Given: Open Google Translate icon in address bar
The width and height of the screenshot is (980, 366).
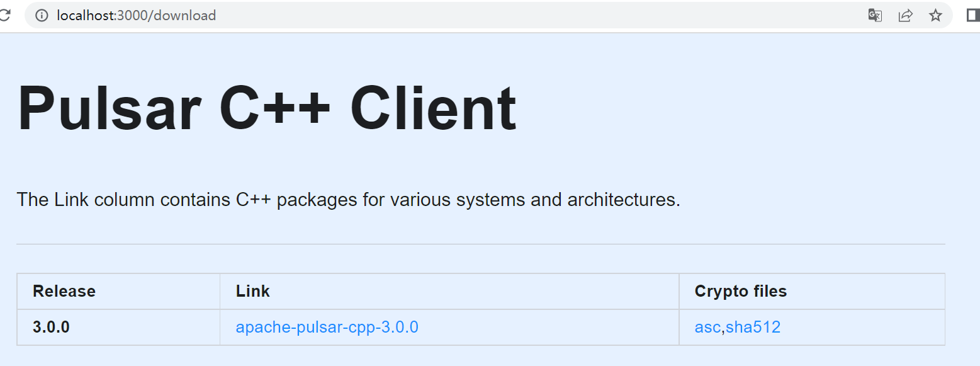Looking at the screenshot, I should [875, 16].
